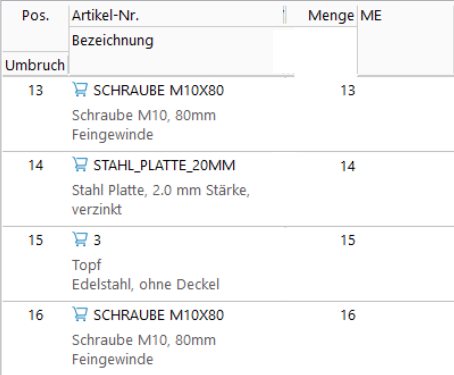Click quantity 15 for the Topf item
Screen dimensions: 454x375
tap(348, 240)
